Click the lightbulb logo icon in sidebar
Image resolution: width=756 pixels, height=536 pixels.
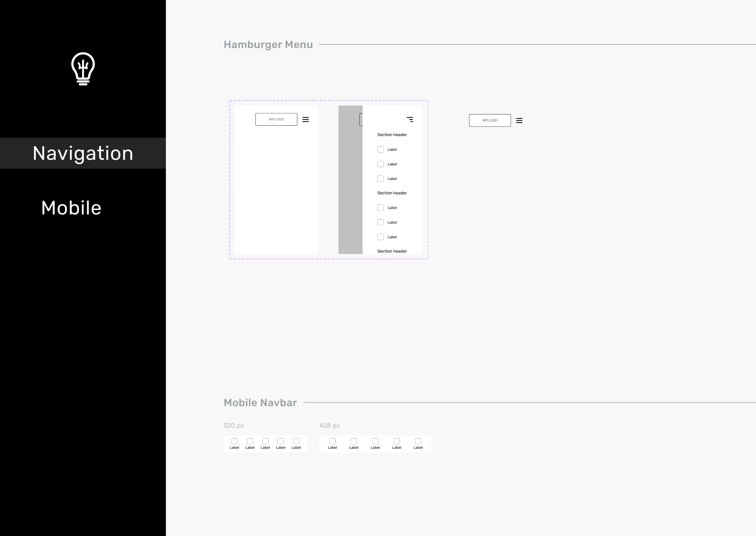coord(83,69)
